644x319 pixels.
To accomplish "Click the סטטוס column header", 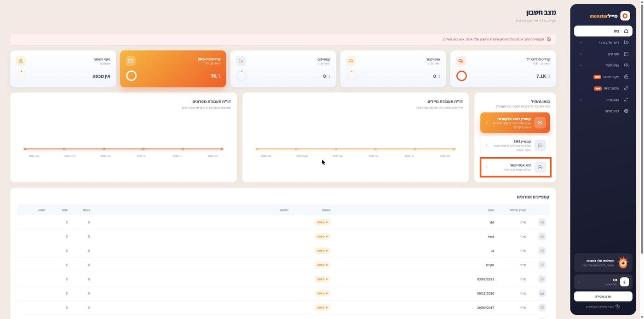I will 326,210.
